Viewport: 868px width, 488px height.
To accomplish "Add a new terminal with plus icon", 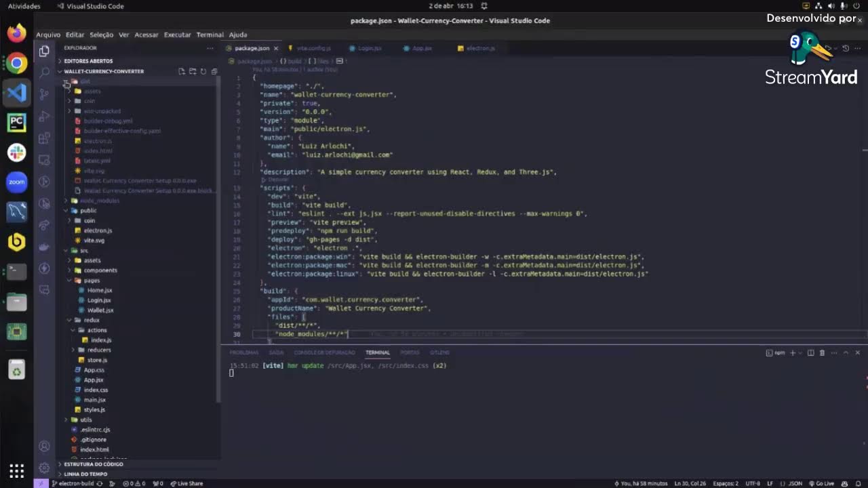I will tap(793, 352).
